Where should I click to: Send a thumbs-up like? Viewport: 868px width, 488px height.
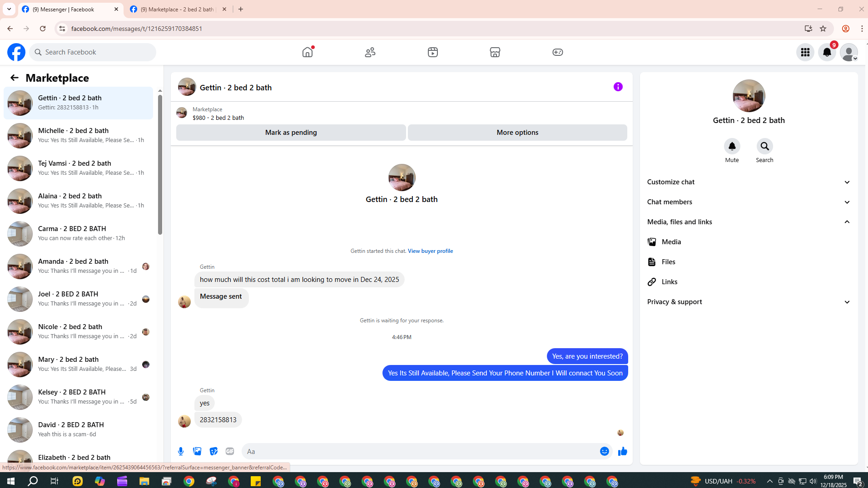point(623,451)
